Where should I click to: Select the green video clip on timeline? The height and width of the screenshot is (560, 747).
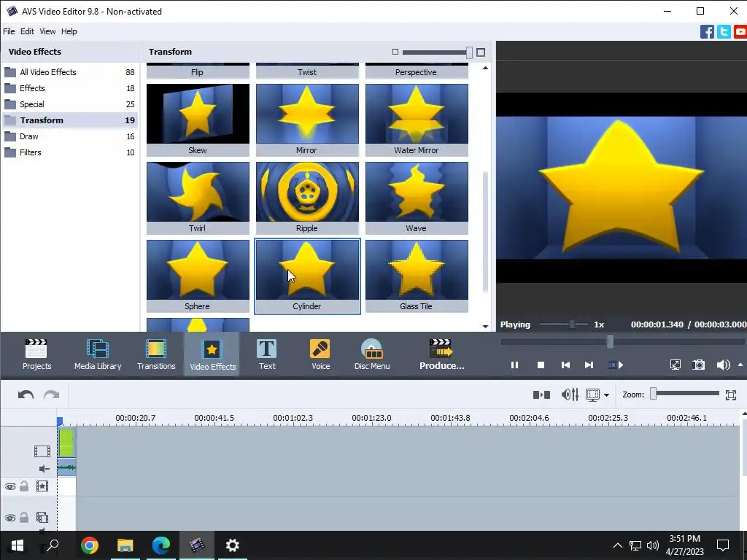tap(66, 443)
